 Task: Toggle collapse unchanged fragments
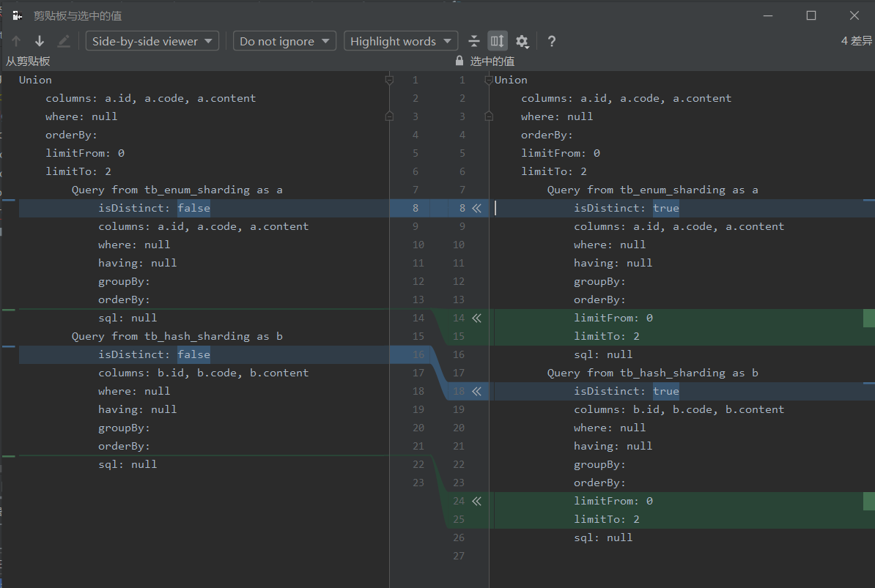pos(473,41)
